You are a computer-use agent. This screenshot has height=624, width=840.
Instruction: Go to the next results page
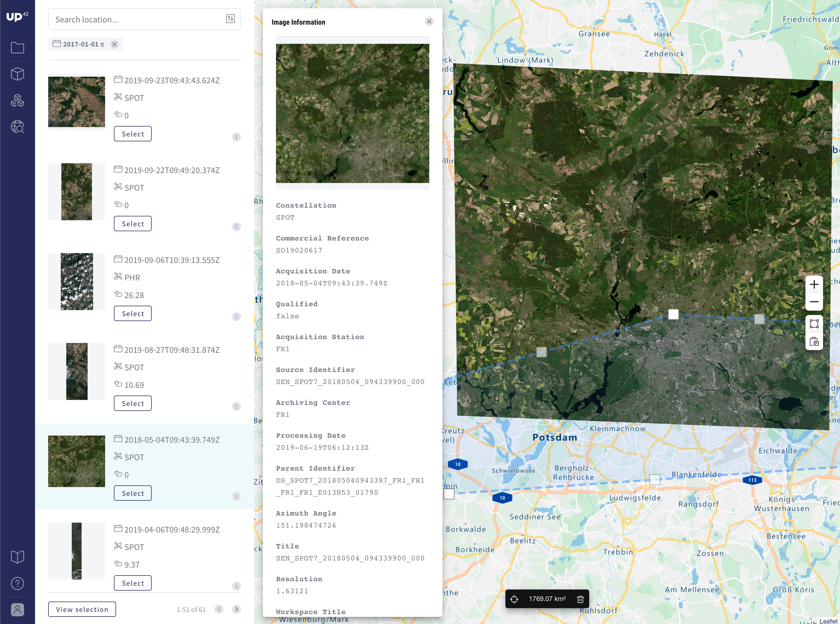click(x=237, y=609)
